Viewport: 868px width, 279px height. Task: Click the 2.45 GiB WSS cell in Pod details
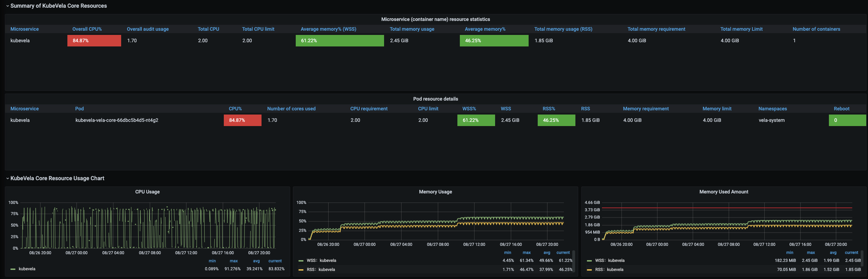pyautogui.click(x=510, y=120)
